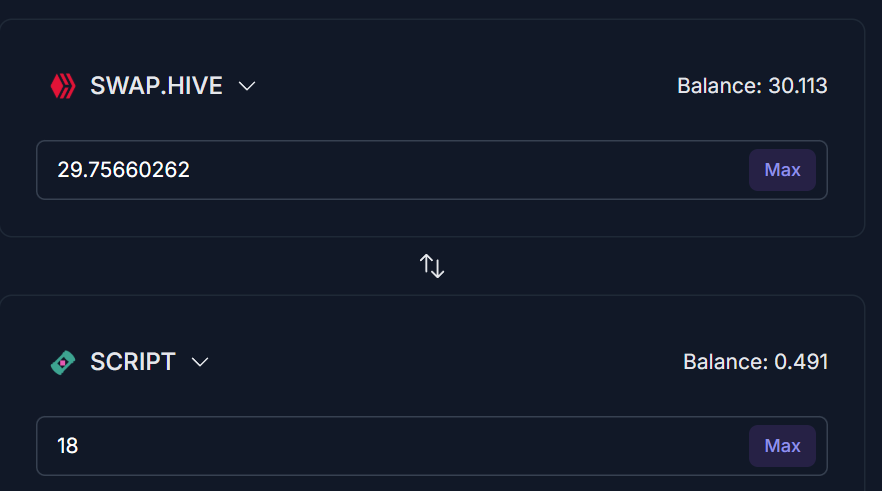Click the number 18 in the SCRIPT field
Screen dimensions: 882x491
(x=68, y=446)
